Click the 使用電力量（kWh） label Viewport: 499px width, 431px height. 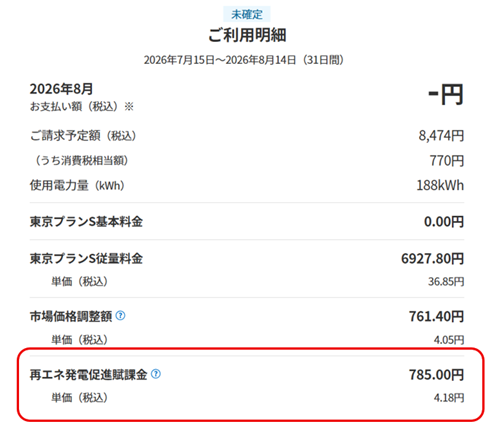click(x=77, y=185)
